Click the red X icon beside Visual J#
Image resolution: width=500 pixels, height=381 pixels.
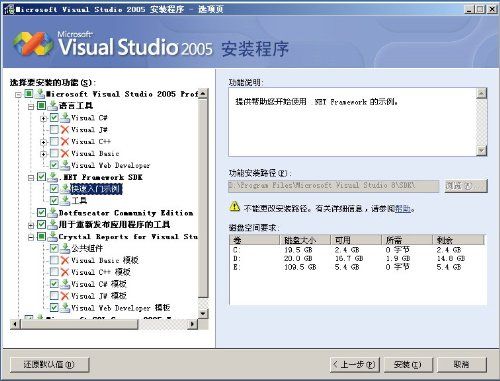tap(65, 130)
